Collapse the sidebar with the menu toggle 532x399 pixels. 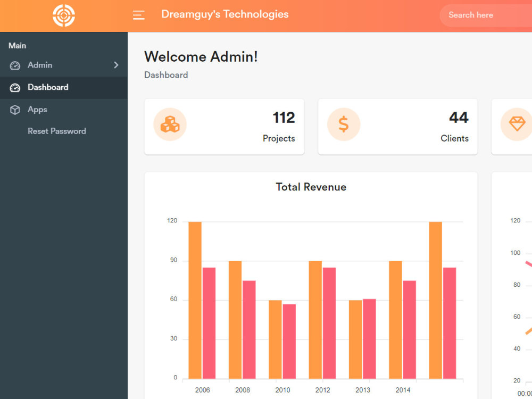click(x=139, y=15)
